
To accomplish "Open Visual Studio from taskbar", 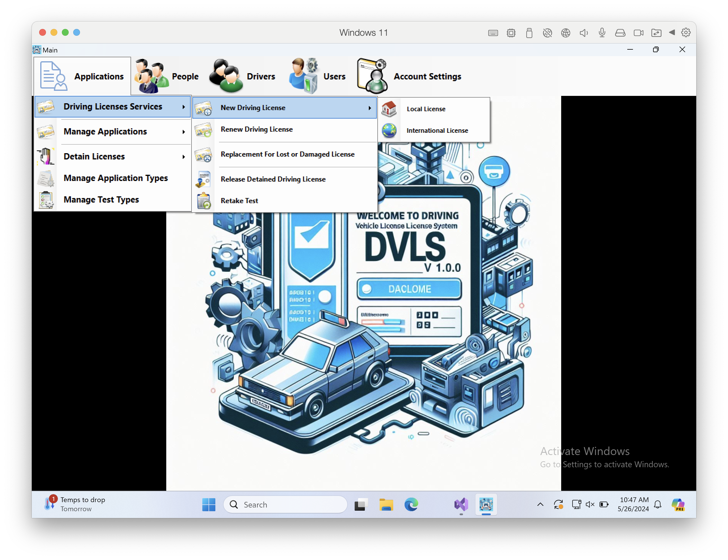I will click(x=461, y=505).
